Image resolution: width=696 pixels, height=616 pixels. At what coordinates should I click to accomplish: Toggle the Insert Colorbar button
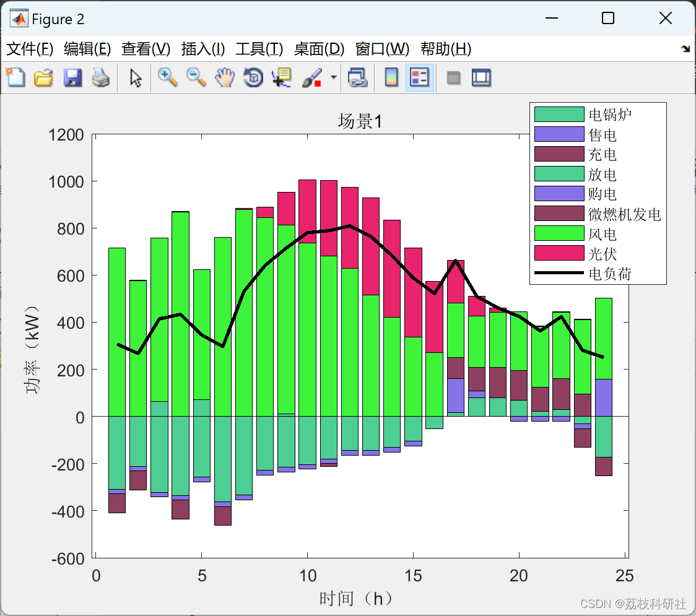click(x=391, y=77)
